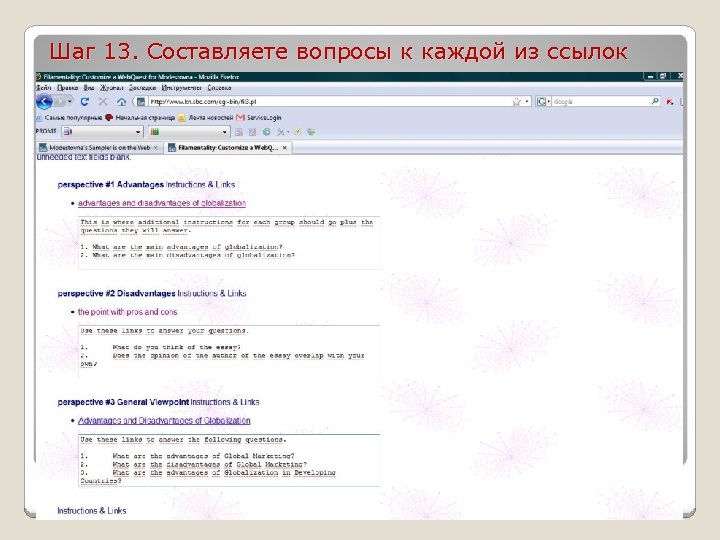Open the Вид menu
Image resolution: width=720 pixels, height=540 pixels.
(89, 88)
